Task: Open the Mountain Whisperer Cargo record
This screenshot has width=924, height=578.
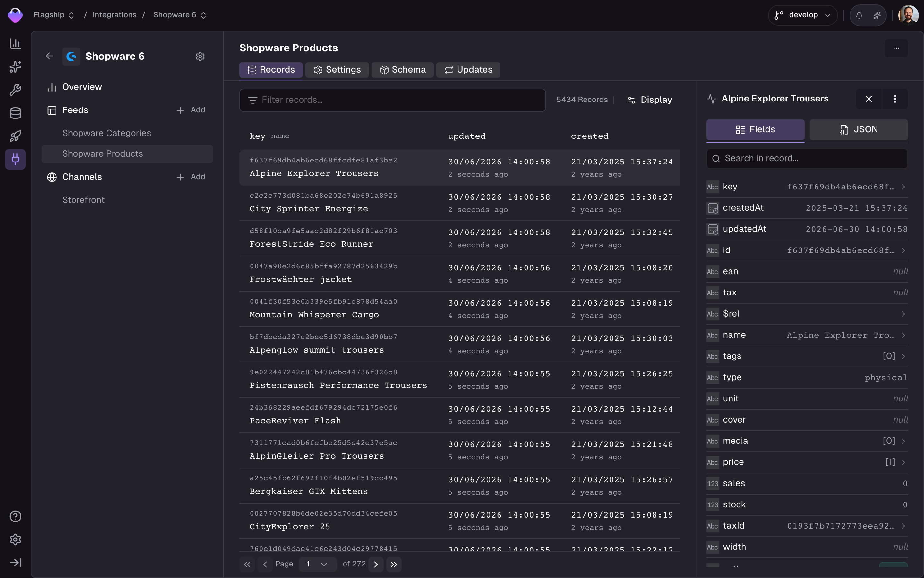Action: (x=459, y=309)
